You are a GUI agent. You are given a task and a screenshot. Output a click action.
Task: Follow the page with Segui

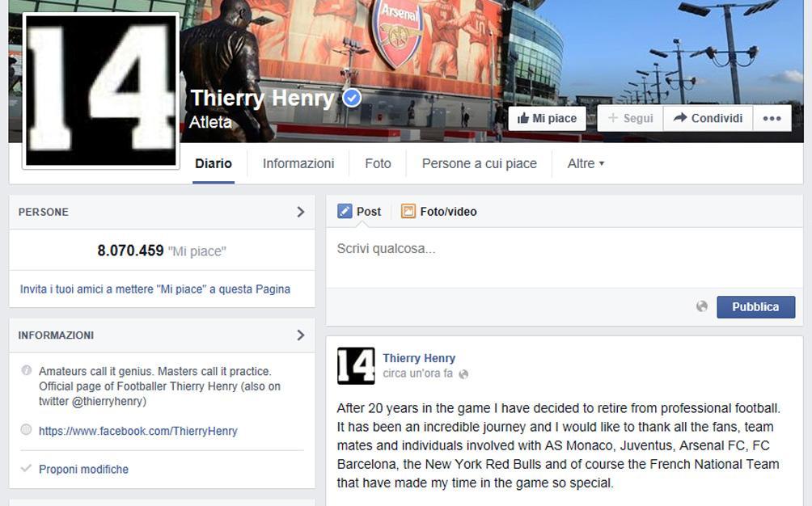tap(630, 119)
